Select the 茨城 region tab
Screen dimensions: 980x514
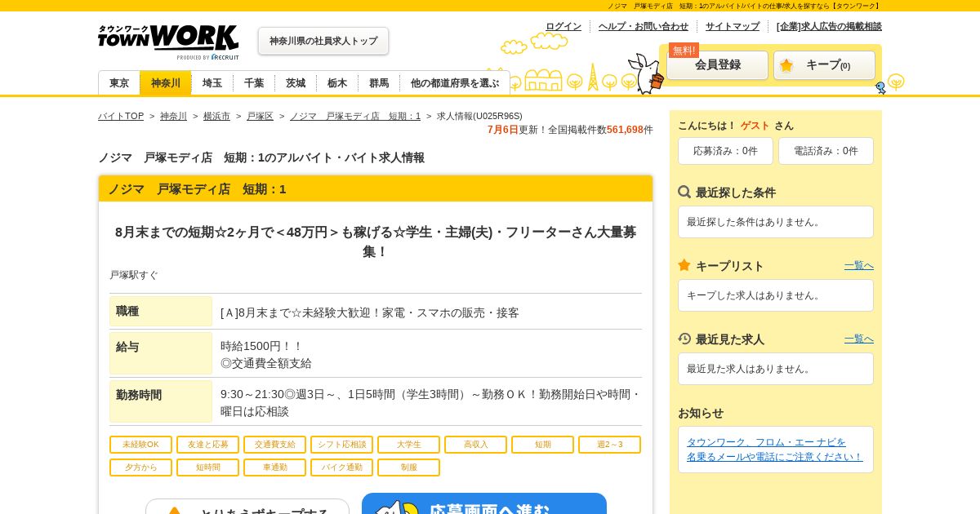296,83
